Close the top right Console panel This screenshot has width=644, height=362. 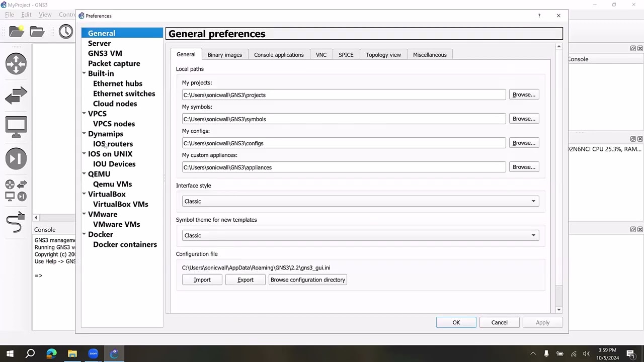[x=640, y=48]
